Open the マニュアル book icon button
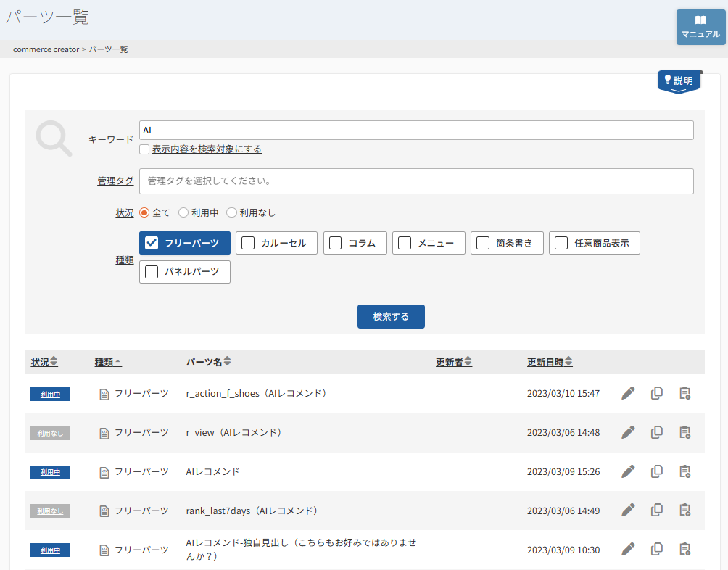Viewport: 728px width, 570px height. click(x=700, y=27)
